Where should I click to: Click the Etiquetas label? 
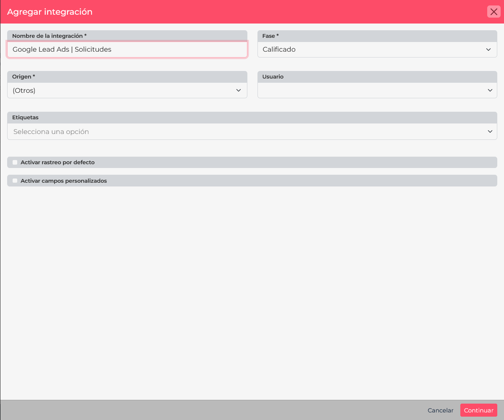coord(26,118)
